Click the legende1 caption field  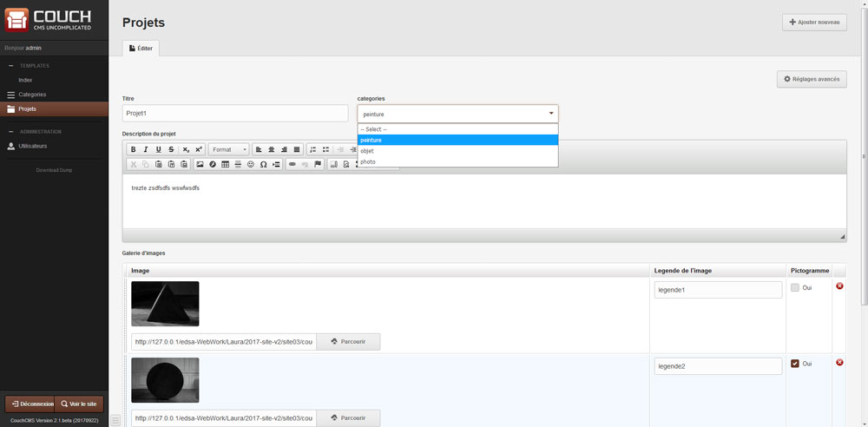(718, 290)
